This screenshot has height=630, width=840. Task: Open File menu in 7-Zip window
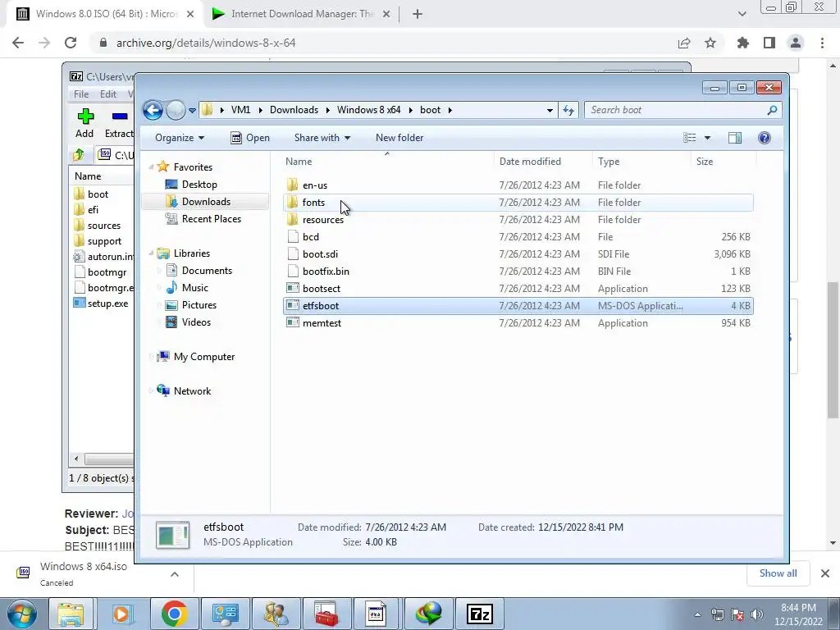[81, 94]
